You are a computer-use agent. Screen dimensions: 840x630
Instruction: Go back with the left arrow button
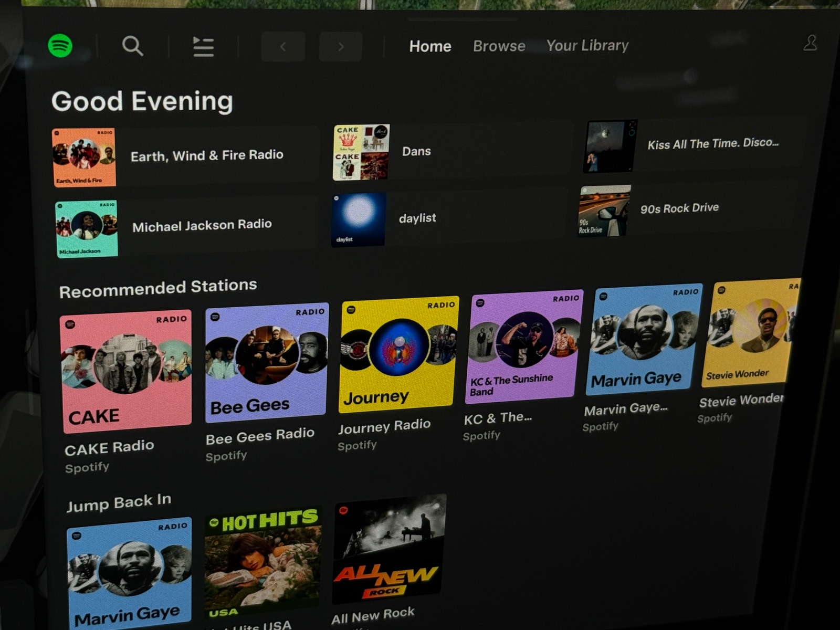click(x=283, y=47)
